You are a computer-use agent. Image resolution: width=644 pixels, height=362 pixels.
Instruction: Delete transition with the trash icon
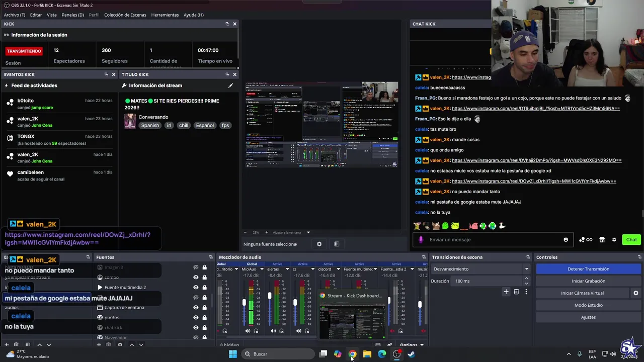pyautogui.click(x=516, y=292)
